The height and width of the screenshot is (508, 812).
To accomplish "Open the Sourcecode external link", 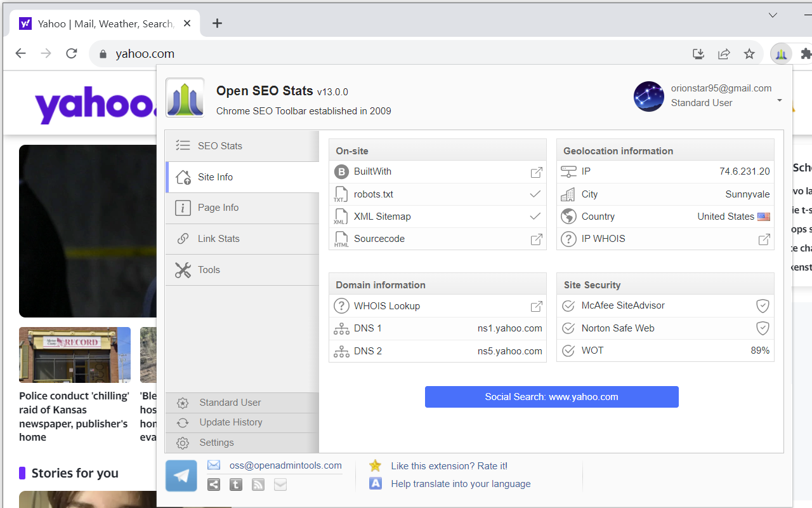I will click(536, 239).
